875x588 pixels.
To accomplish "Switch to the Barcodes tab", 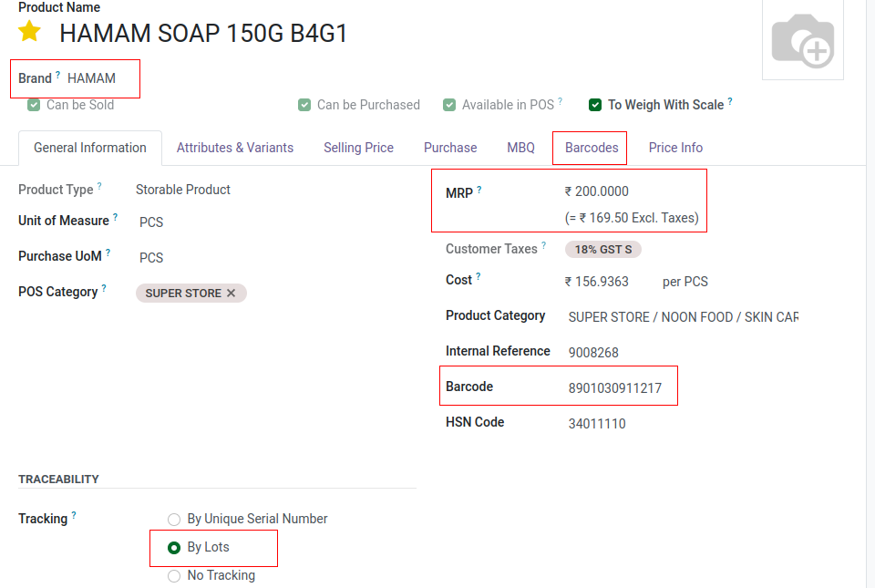I will pyautogui.click(x=592, y=148).
